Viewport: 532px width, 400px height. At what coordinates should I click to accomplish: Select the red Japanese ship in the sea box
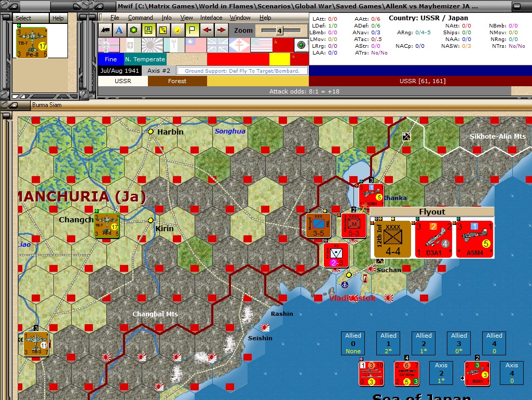click(x=371, y=374)
